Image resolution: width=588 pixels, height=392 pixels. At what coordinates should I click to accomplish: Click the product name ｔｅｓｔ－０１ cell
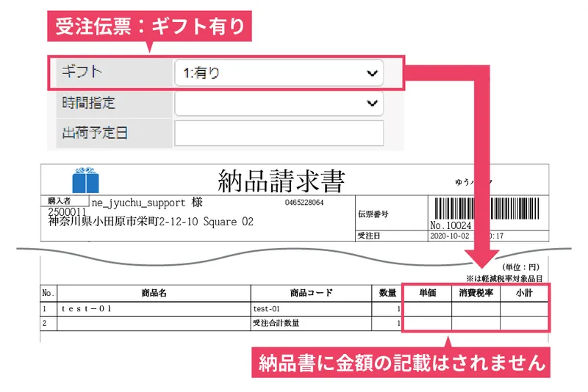pyautogui.click(x=154, y=309)
